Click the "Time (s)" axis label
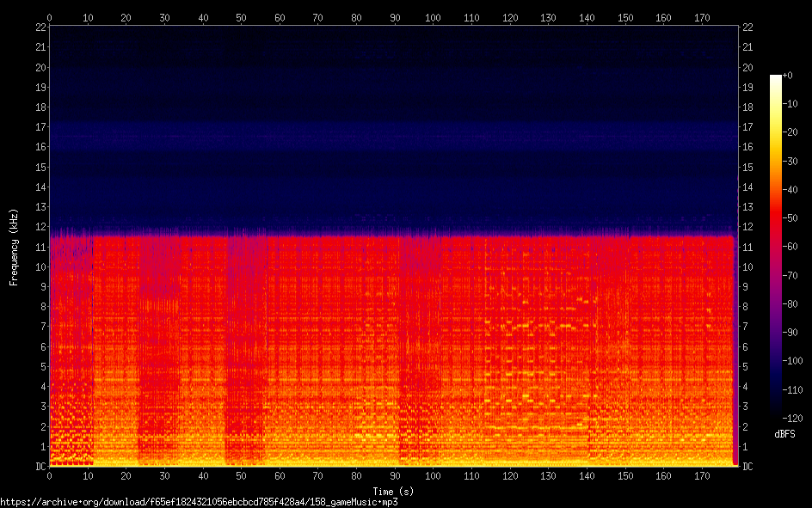 point(393,491)
